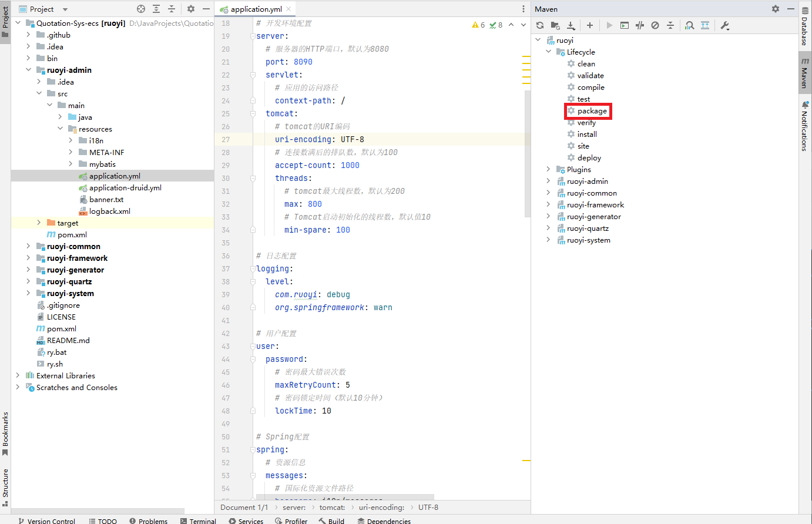Viewport: 812px width, 524px height.
Task: Click uri-encoding breadcrumb item
Action: (x=381, y=507)
